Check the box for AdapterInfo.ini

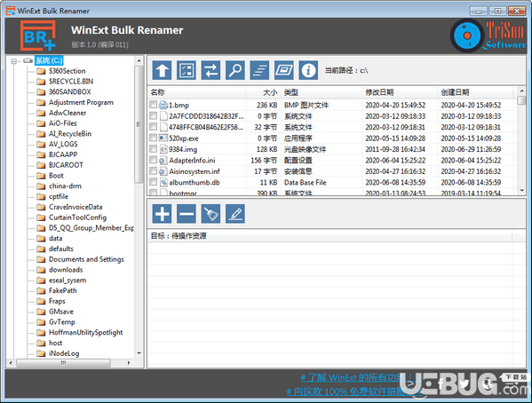153,160
